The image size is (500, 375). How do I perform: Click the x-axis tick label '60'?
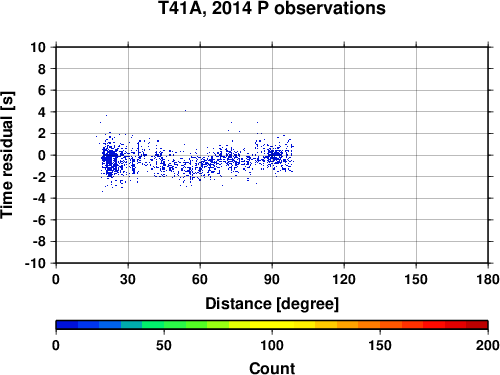[x=200, y=279]
